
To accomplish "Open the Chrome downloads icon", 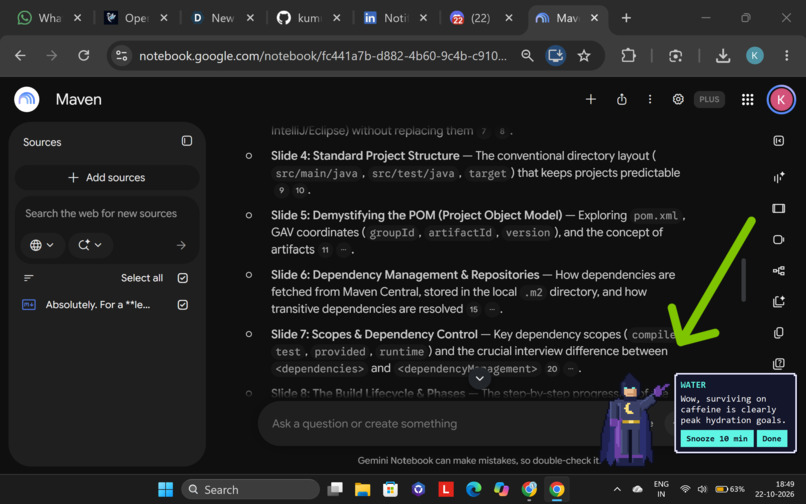I will pyautogui.click(x=723, y=56).
